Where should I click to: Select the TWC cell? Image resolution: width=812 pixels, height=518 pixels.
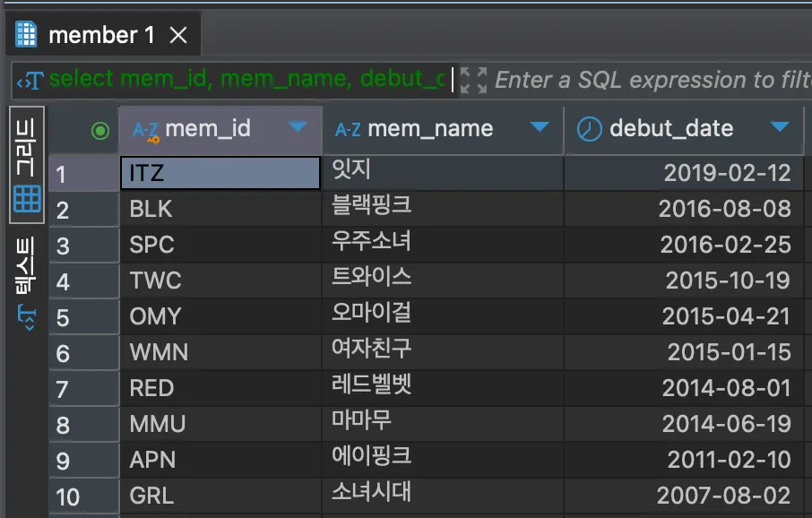[x=220, y=281]
